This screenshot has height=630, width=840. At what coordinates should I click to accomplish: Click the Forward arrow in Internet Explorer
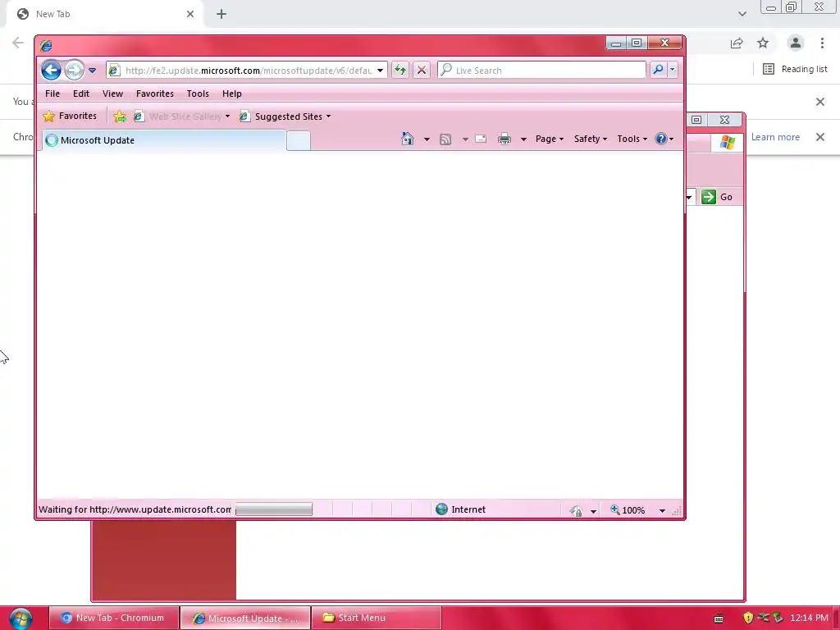[74, 71]
